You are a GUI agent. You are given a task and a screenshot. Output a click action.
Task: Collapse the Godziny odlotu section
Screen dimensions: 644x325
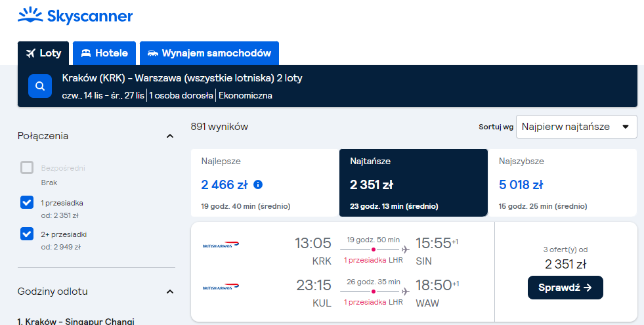pyautogui.click(x=170, y=292)
